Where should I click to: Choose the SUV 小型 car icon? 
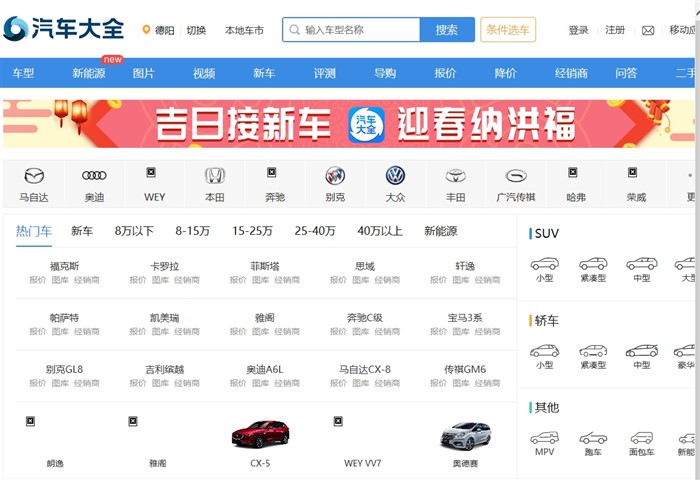(545, 264)
